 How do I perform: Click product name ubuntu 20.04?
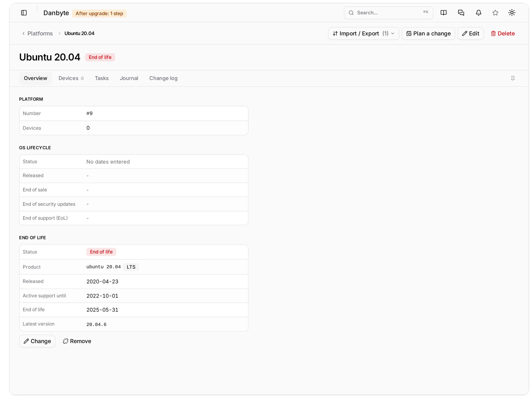pos(104,267)
